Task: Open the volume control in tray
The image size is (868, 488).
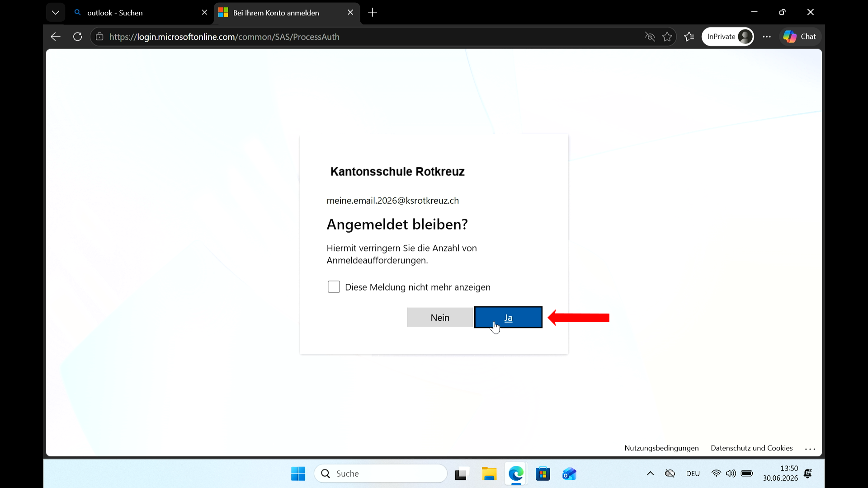Action: click(x=731, y=474)
